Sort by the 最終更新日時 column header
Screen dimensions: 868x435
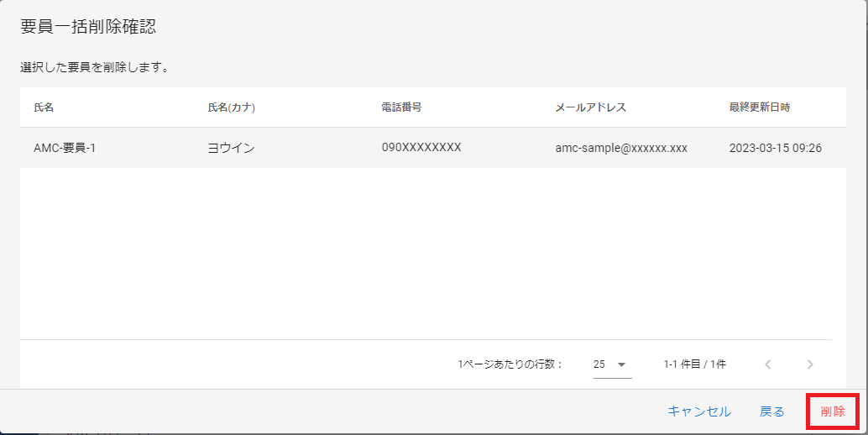[759, 107]
